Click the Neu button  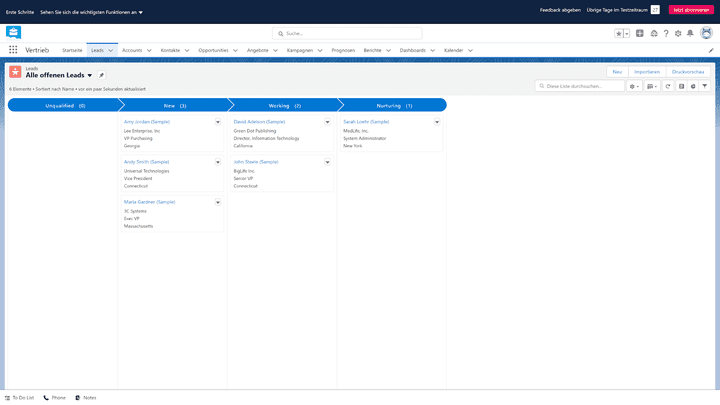click(617, 72)
